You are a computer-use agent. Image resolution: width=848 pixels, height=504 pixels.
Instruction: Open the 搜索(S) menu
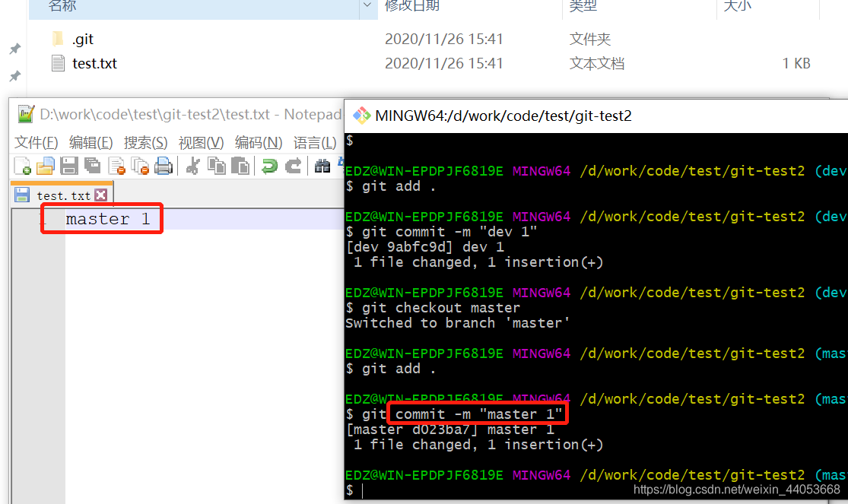[x=145, y=143]
